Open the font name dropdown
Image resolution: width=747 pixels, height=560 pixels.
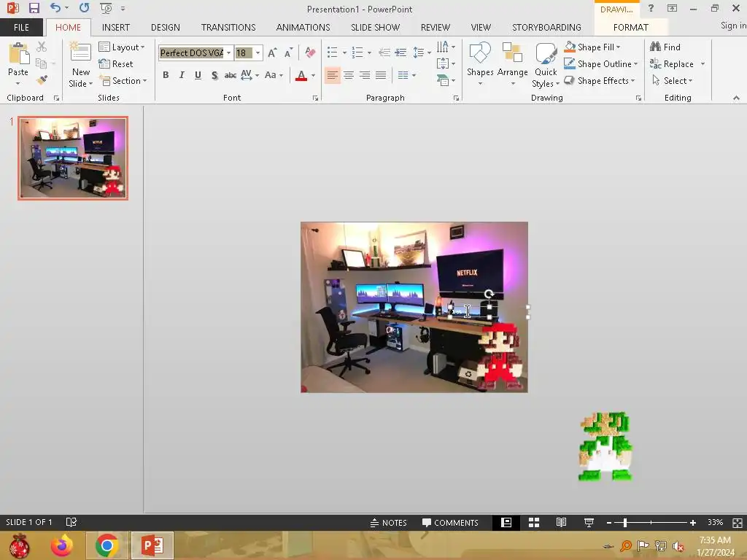pyautogui.click(x=228, y=52)
